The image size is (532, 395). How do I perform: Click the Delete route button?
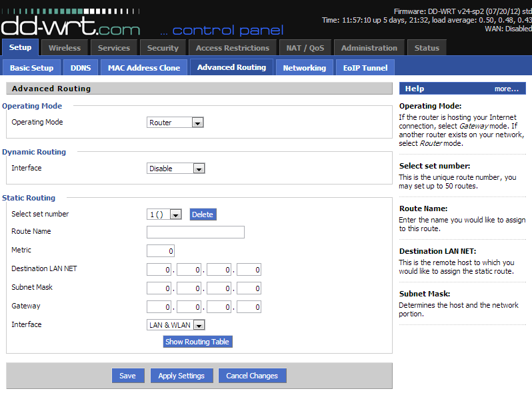tap(203, 214)
